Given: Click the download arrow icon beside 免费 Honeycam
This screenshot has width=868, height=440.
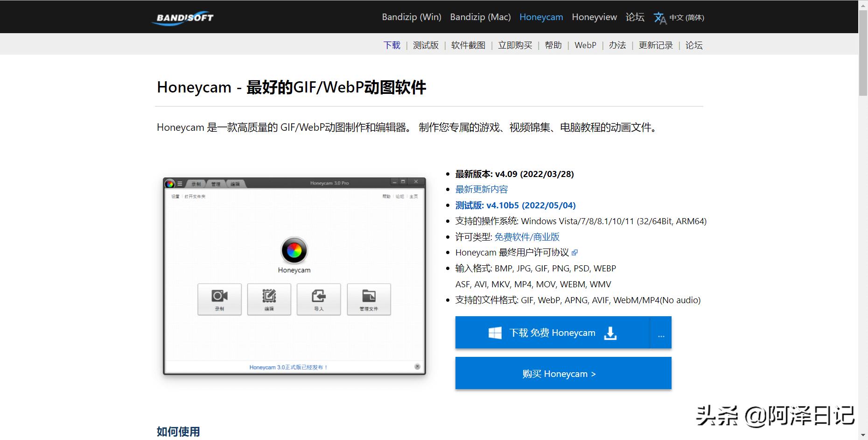Looking at the screenshot, I should pyautogui.click(x=610, y=333).
